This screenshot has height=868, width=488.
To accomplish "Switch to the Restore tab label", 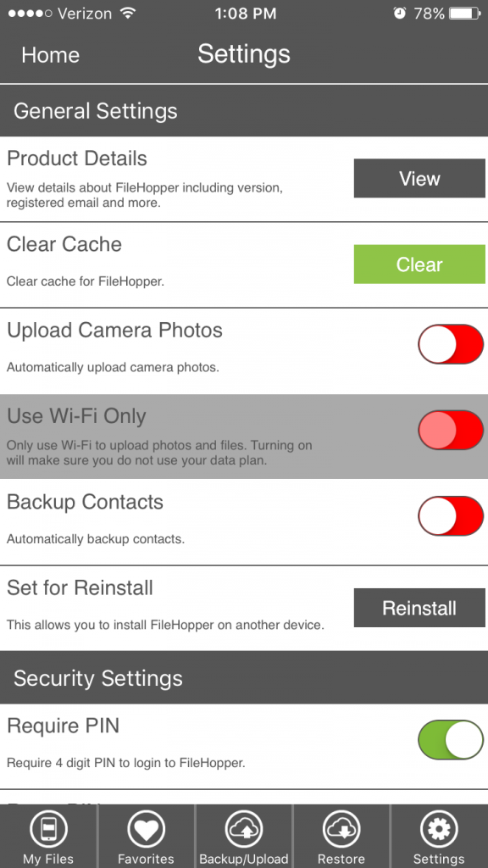I will 341,860.
